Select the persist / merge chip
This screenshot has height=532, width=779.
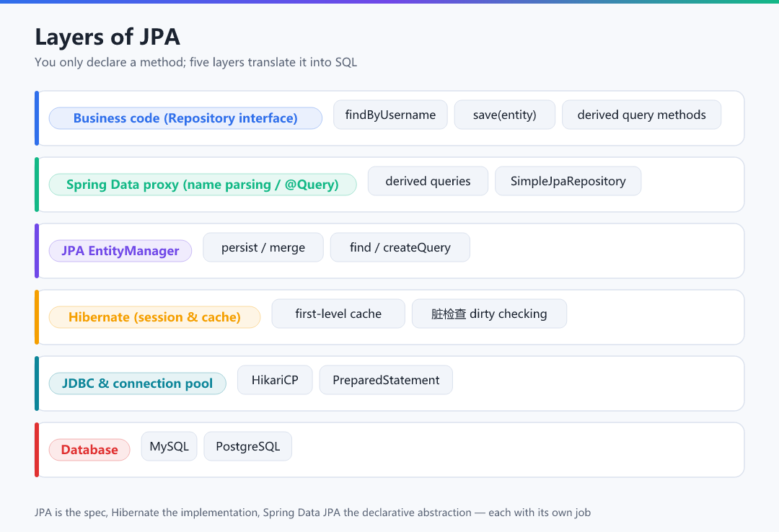[x=263, y=247]
